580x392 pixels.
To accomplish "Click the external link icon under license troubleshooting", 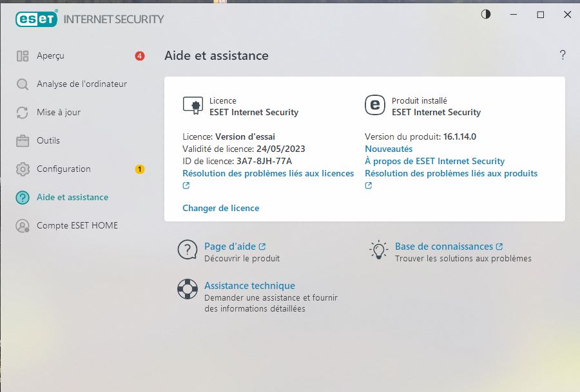I will 186,185.
